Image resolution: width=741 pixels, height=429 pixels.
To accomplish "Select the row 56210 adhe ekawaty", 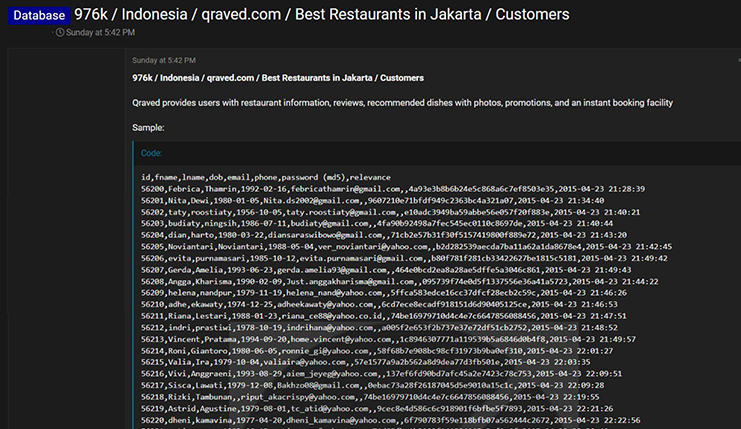I will tap(379, 304).
